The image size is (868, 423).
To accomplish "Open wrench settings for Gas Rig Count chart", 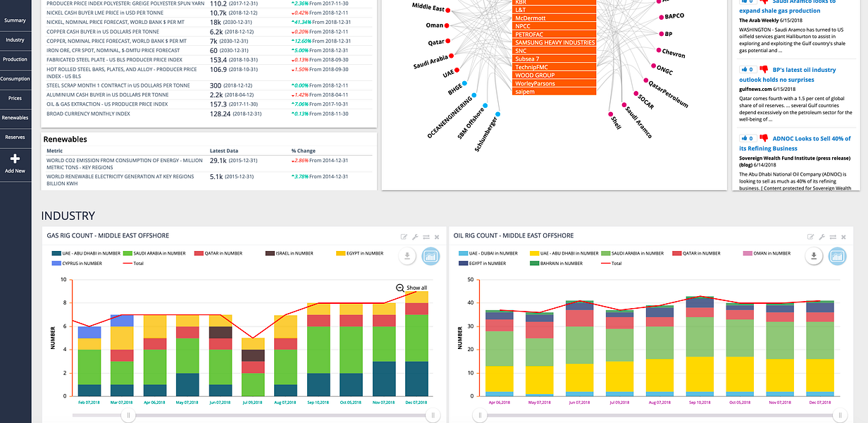I will pyautogui.click(x=416, y=237).
